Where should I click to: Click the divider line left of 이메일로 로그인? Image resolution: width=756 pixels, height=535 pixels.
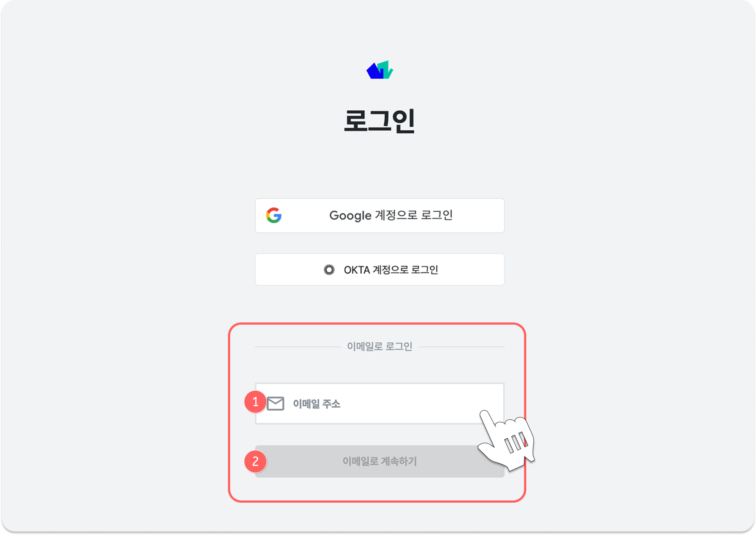[297, 347]
